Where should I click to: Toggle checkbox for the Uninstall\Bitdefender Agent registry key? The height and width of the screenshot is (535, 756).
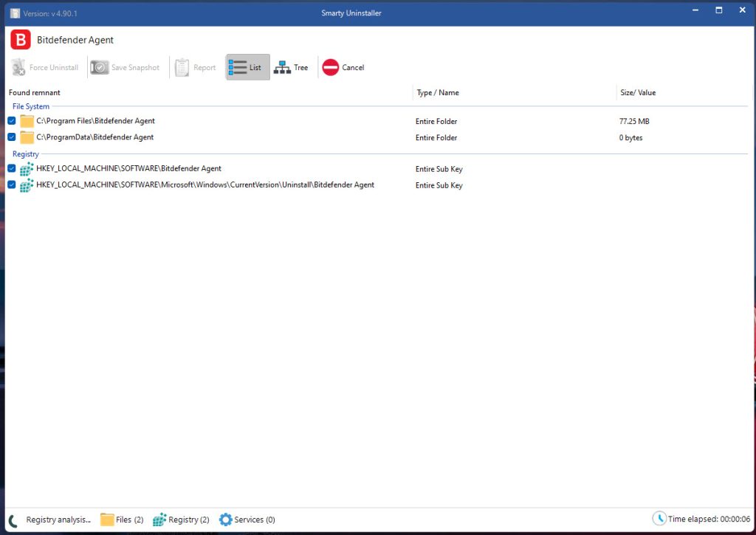pyautogui.click(x=12, y=185)
